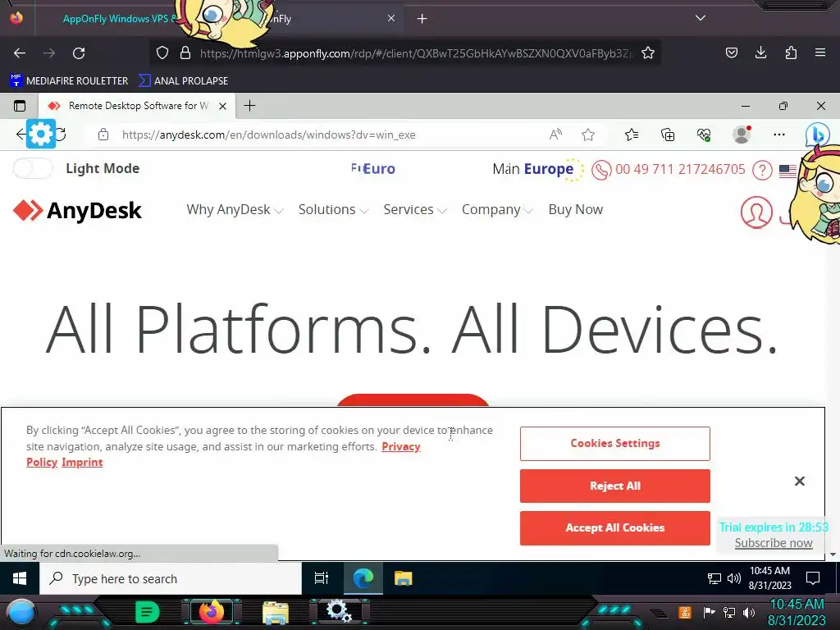
Task: Click the Type here to search box
Action: (x=171, y=579)
